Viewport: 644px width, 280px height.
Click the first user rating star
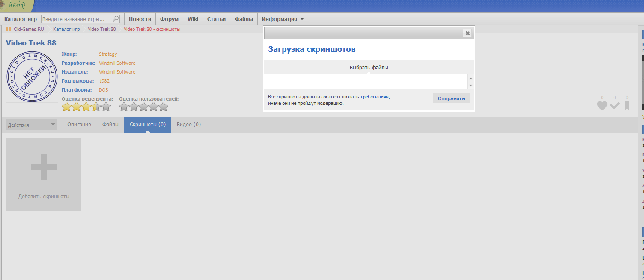(x=124, y=107)
